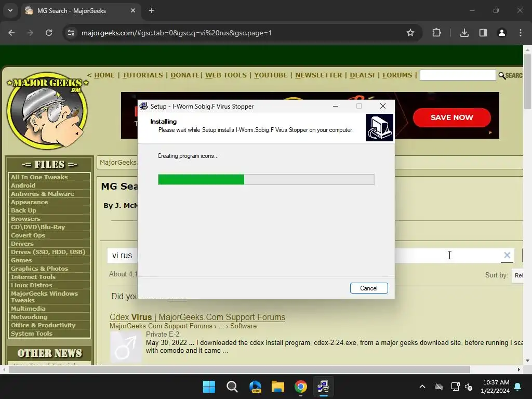
Task: Click the vertical page scrollbar
Action: (527, 82)
